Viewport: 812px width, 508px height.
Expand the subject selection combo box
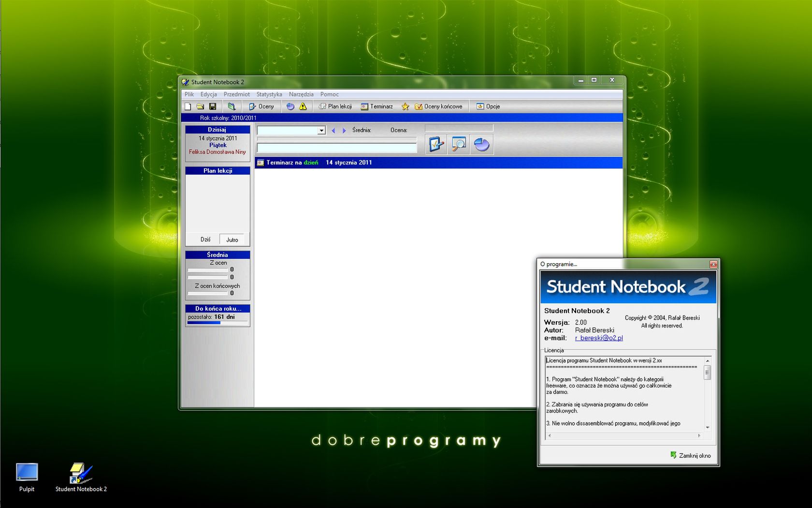tap(321, 130)
